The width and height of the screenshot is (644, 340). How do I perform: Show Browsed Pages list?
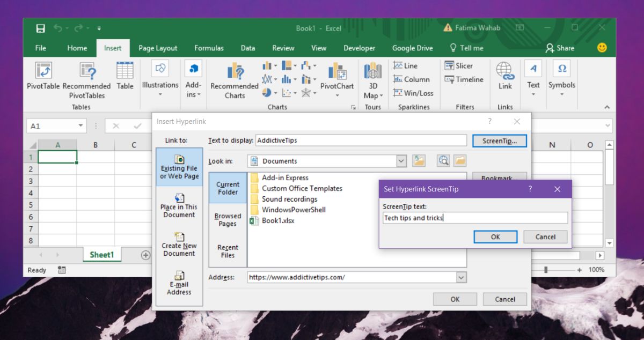(228, 220)
